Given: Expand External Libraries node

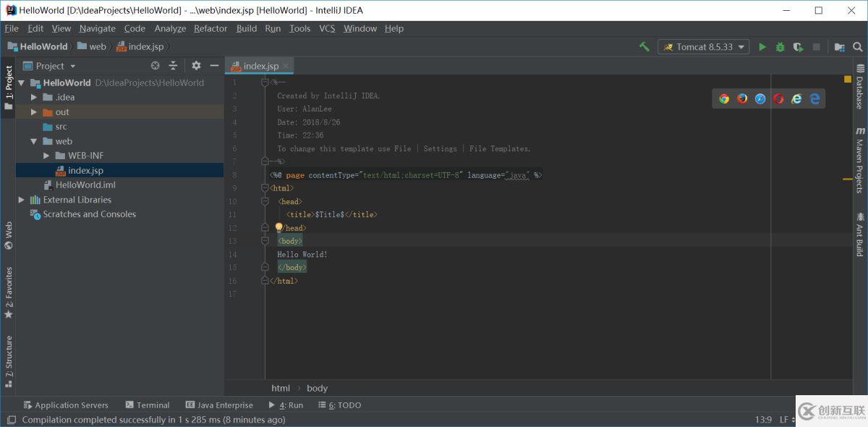Looking at the screenshot, I should 22,200.
